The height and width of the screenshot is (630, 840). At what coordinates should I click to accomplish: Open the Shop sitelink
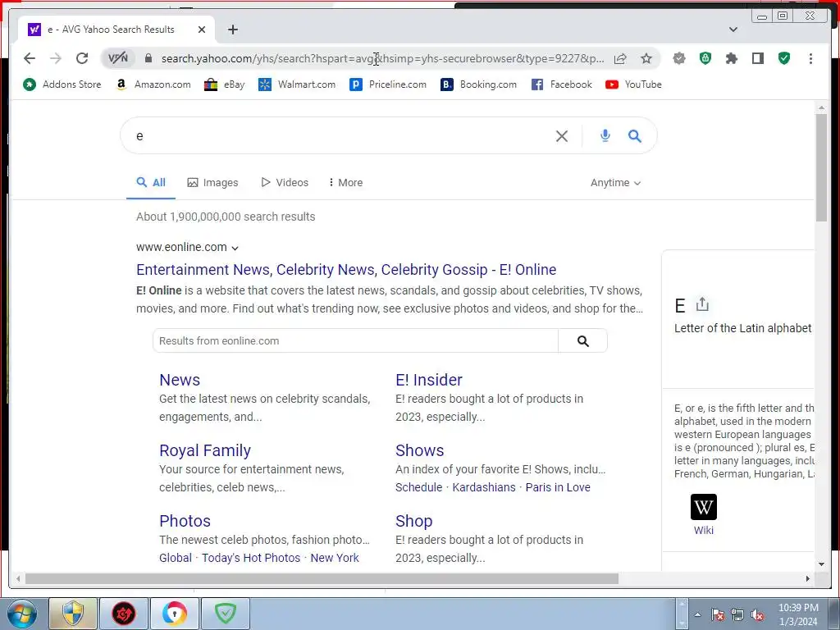click(413, 521)
